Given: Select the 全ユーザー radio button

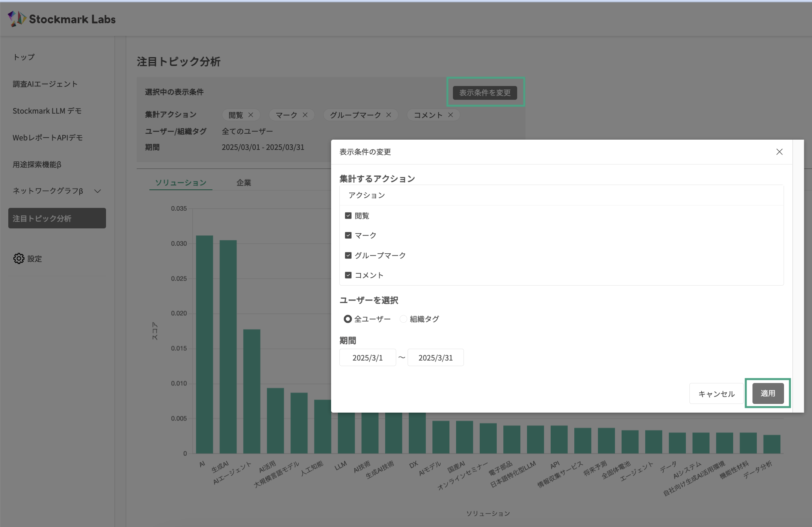Looking at the screenshot, I should tap(348, 319).
